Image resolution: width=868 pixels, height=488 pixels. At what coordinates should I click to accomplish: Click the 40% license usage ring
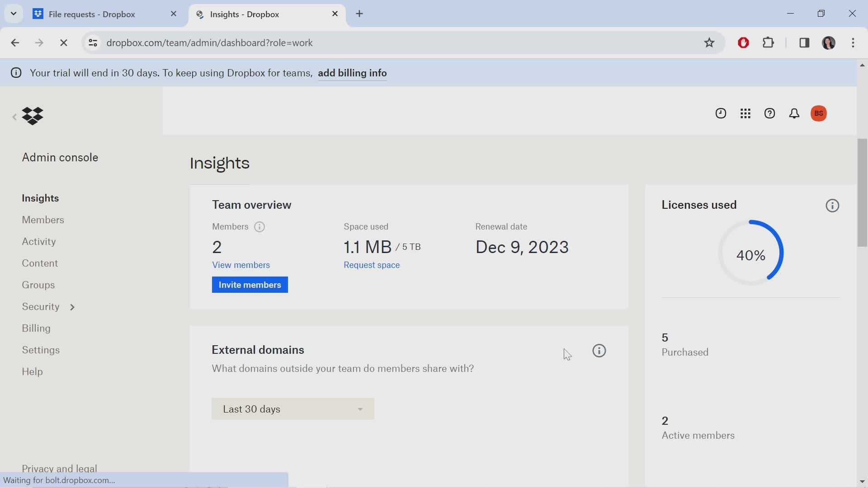pyautogui.click(x=750, y=255)
